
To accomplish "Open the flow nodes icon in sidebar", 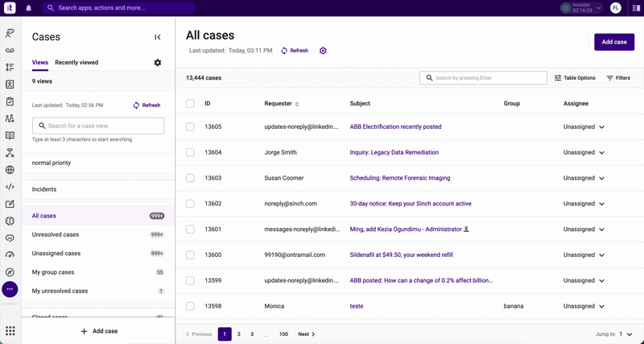I will coord(10,152).
